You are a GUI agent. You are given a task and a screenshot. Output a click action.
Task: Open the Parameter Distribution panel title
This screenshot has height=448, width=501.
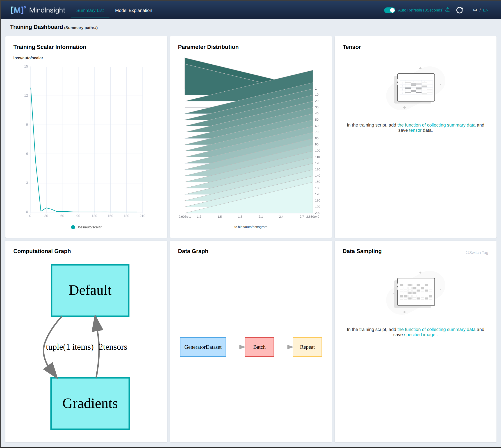[208, 47]
